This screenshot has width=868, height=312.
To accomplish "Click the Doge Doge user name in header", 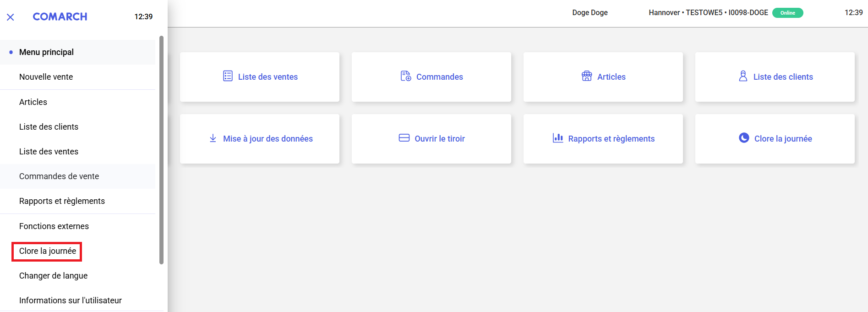I will coord(590,13).
